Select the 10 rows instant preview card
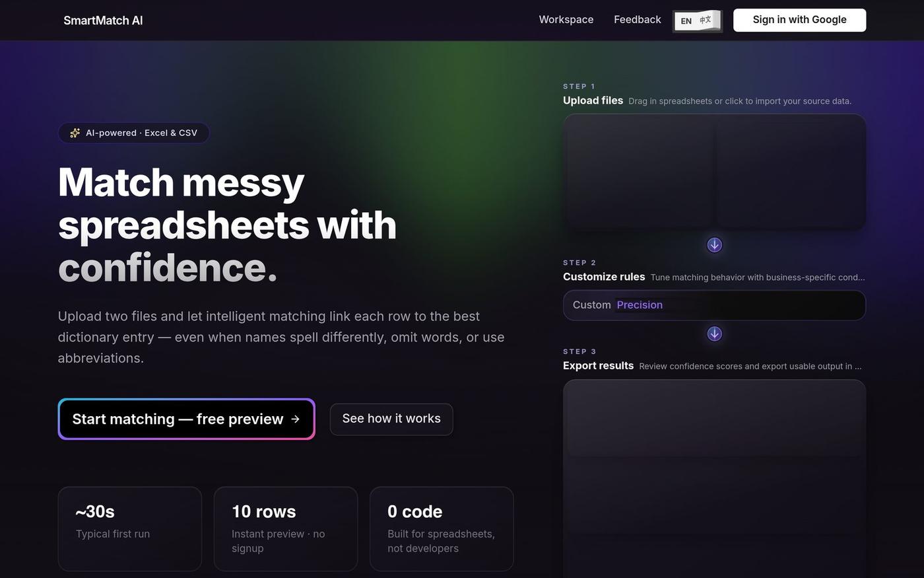 [286, 528]
